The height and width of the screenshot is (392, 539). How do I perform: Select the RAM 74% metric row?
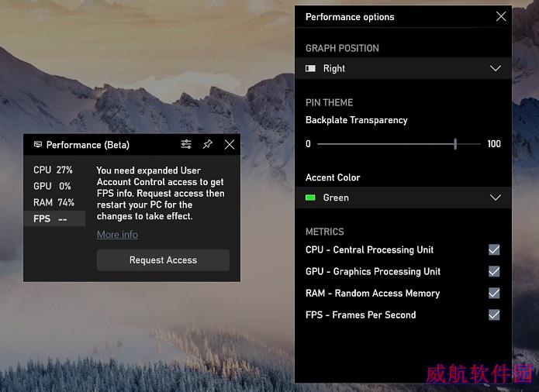click(x=54, y=202)
